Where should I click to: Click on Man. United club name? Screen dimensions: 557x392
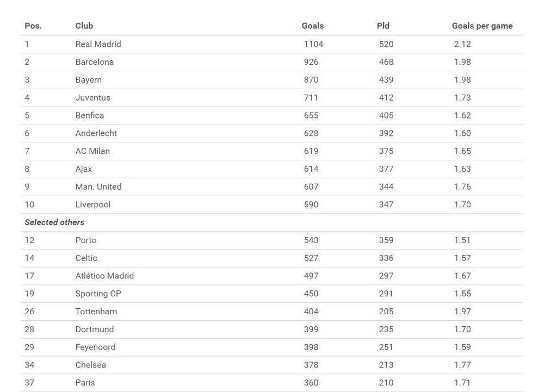98,186
